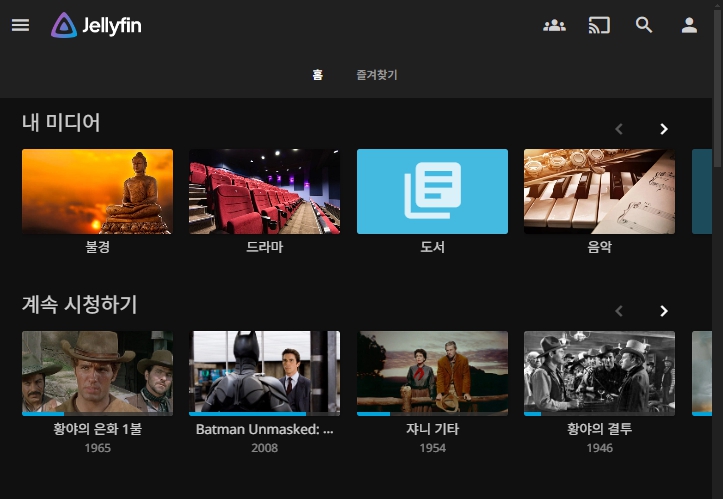Click the year 2008 text
This screenshot has height=499, width=723.
[x=265, y=448]
